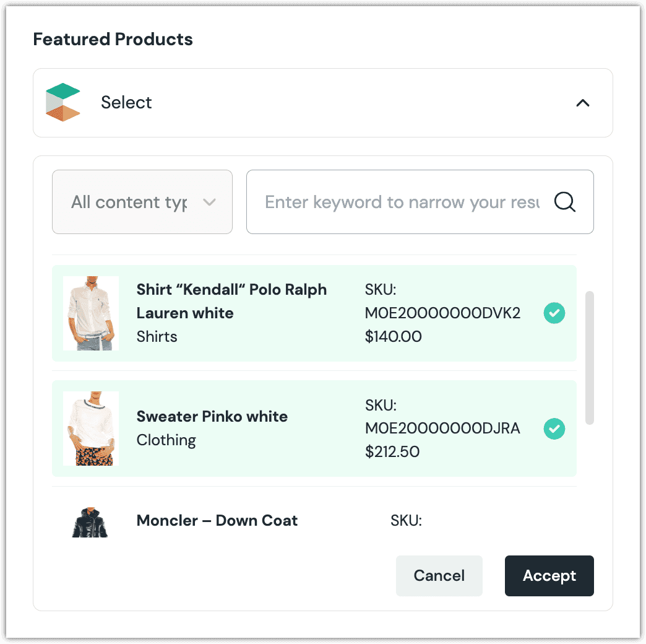646x644 pixels.
Task: Click the keyword search input field
Action: point(402,202)
